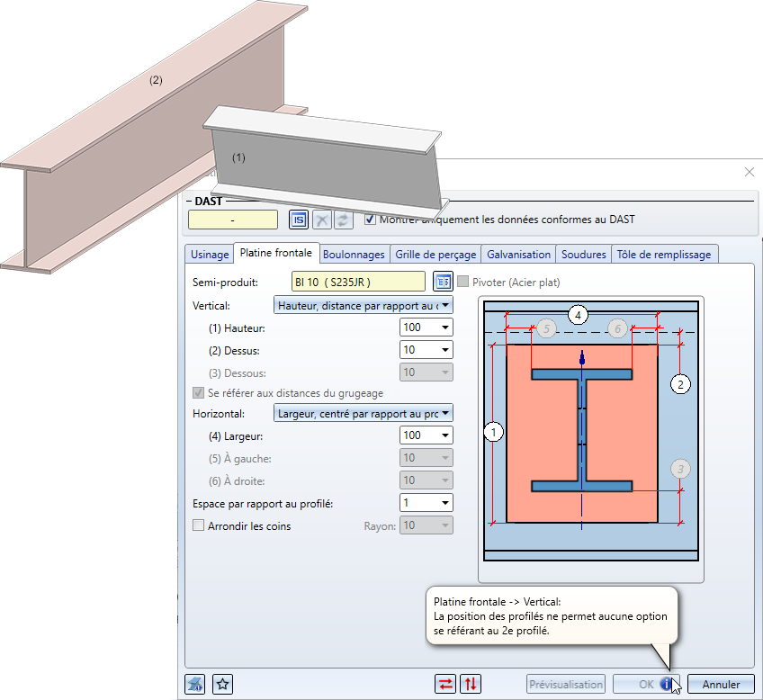
Task: Toggle 'Montrer uniquement les données conformes au DAST'
Action: (371, 219)
